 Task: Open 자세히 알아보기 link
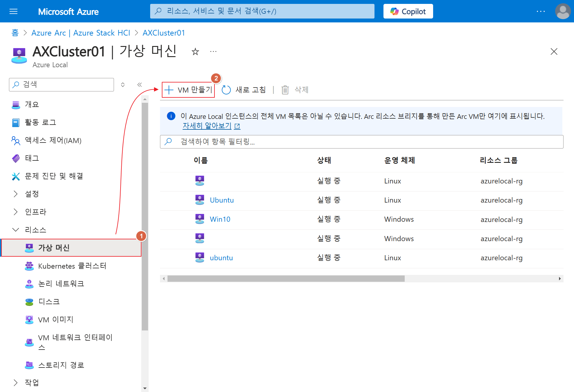point(211,126)
